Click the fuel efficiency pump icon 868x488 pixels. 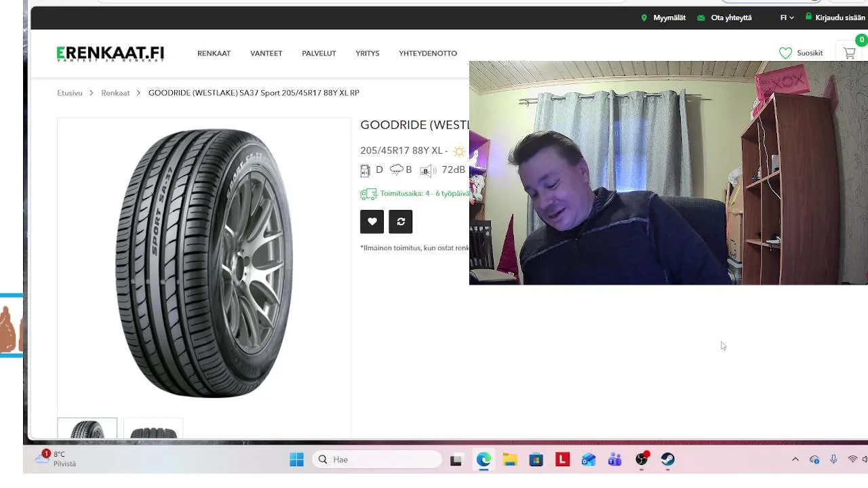(365, 170)
